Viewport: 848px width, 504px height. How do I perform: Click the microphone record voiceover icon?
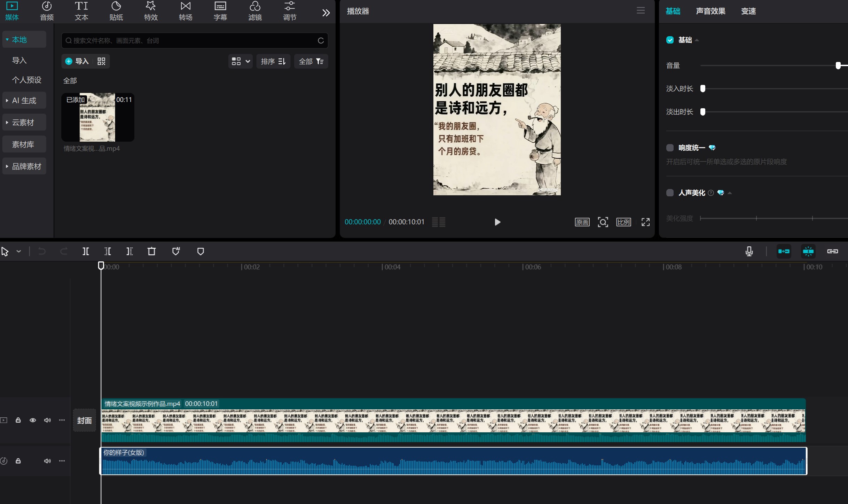(749, 251)
